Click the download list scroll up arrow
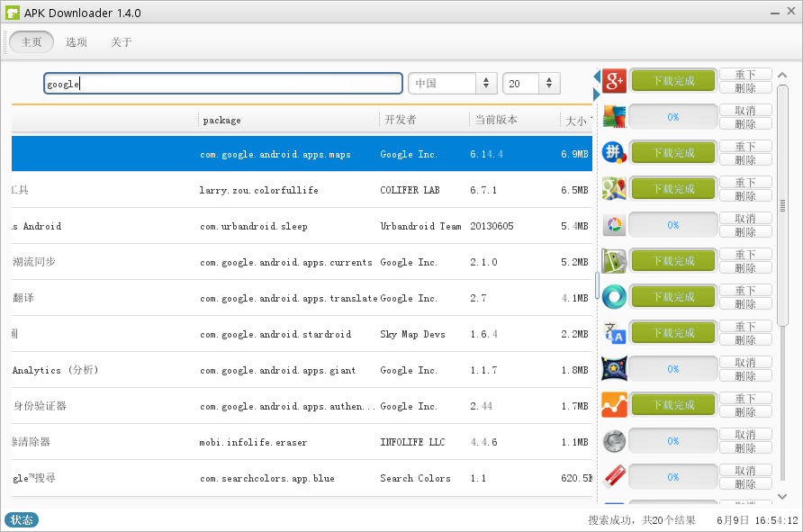803x532 pixels. tap(782, 76)
